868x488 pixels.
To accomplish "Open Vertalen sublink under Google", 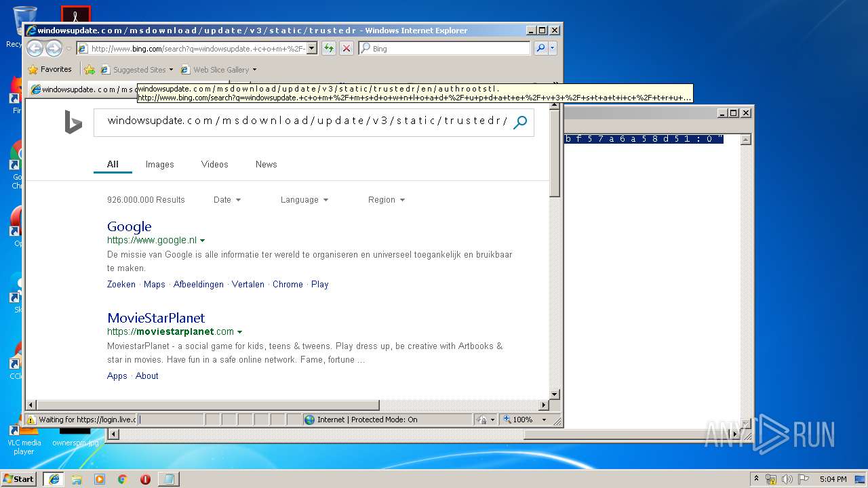I will pos(248,284).
